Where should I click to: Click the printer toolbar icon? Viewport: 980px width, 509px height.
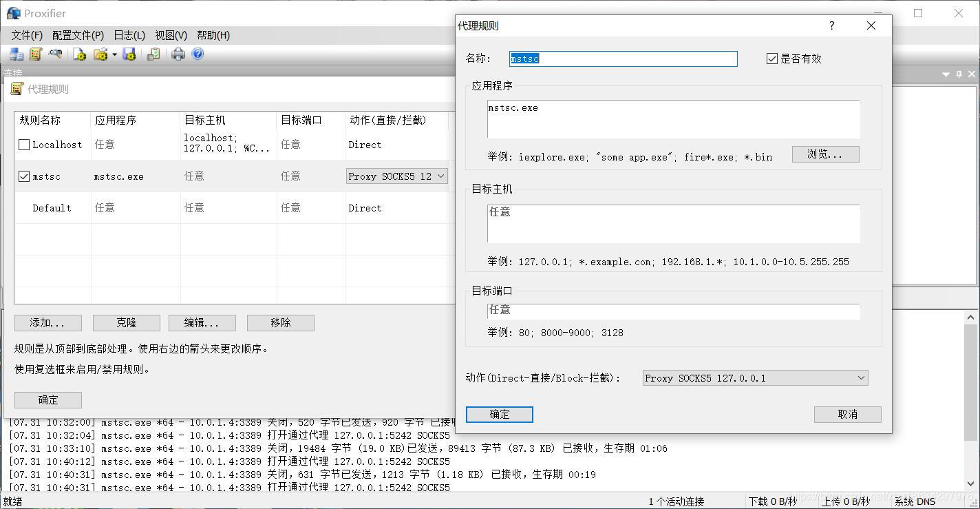(178, 54)
